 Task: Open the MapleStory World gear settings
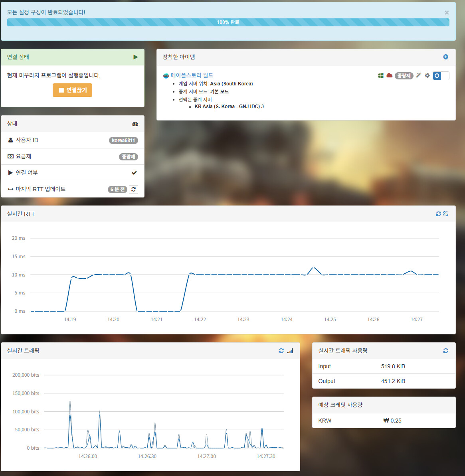pyautogui.click(x=427, y=75)
